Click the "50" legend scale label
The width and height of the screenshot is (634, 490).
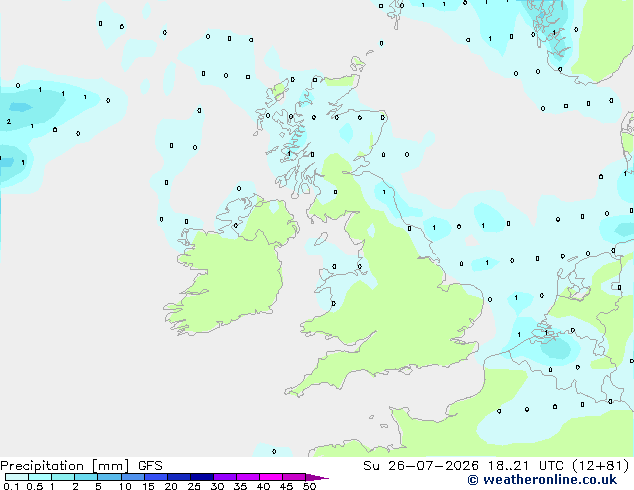309,486
